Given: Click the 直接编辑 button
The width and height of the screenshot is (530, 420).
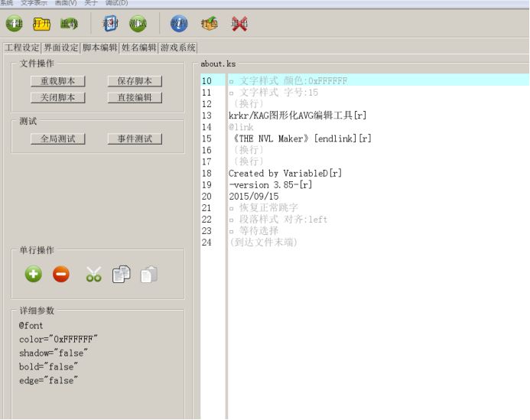Looking at the screenshot, I should click(x=135, y=98).
